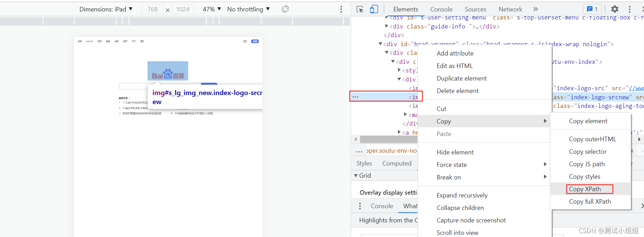Viewport: 644px width, 237px height.
Task: Select Copy element in submenu
Action: [x=591, y=121]
